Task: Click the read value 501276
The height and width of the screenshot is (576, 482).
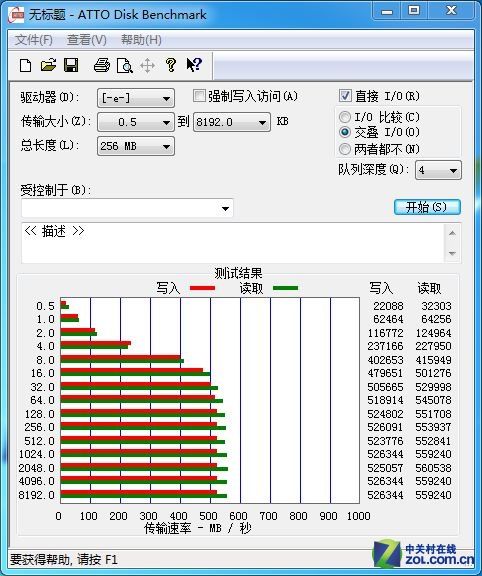Action: [x=433, y=373]
